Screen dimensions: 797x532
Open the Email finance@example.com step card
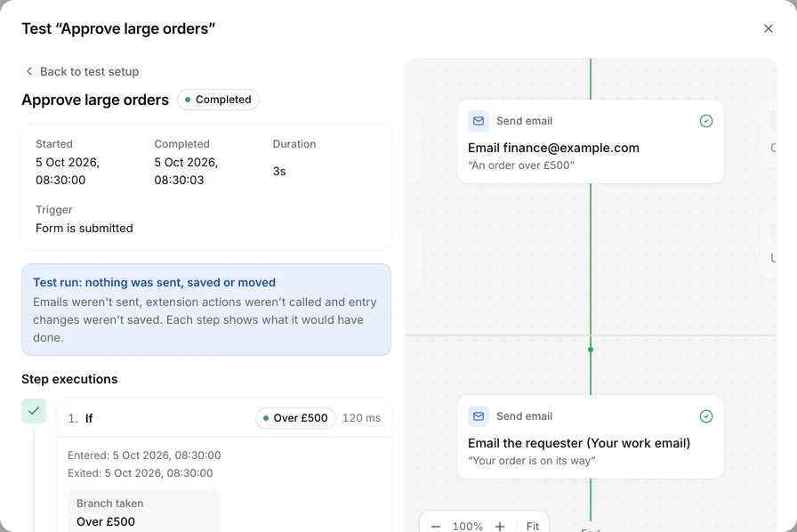590,142
